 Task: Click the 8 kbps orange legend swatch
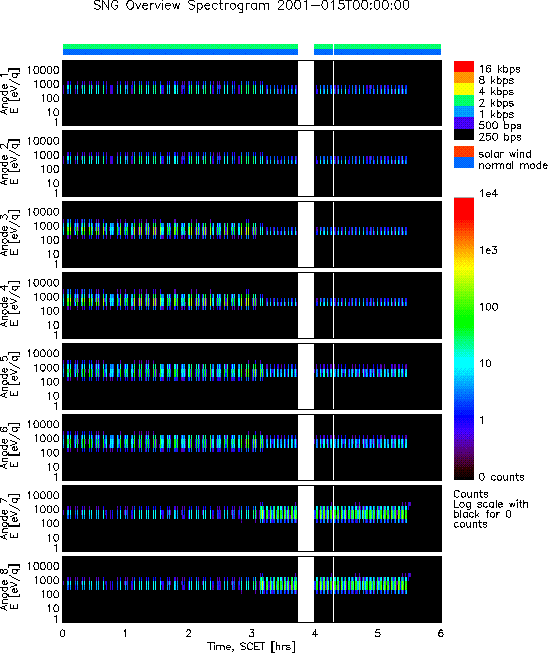click(x=464, y=78)
